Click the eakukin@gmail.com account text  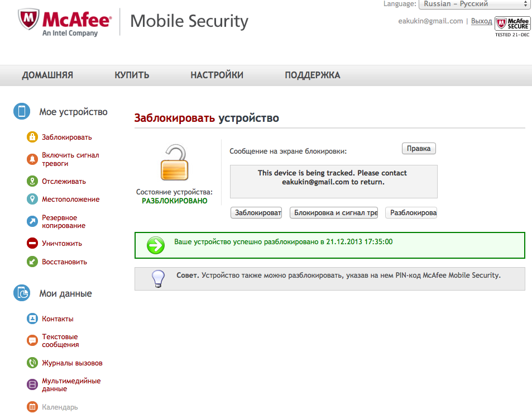(x=430, y=21)
